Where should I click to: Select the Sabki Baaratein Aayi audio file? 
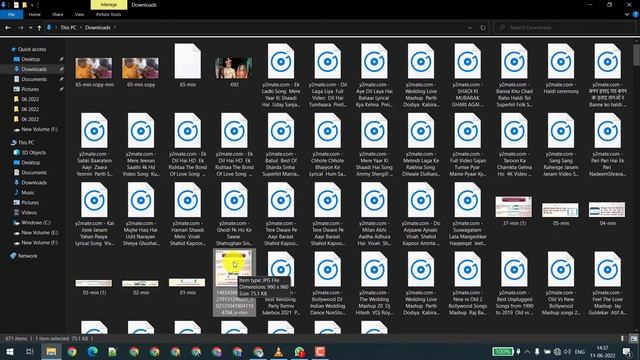pyautogui.click(x=94, y=145)
